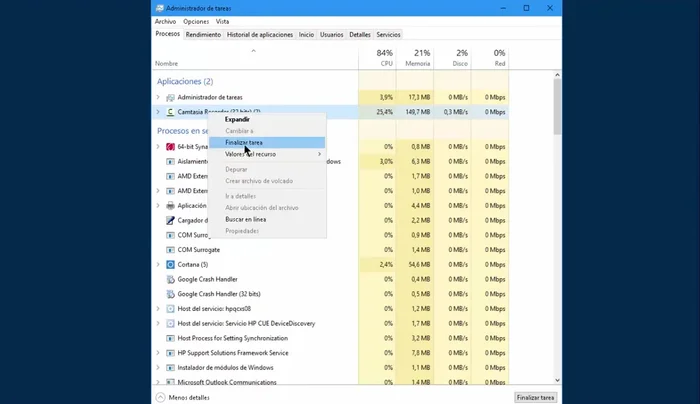The width and height of the screenshot is (700, 404).
Task: Click the Google Crash Handler (32 bits) icon
Action: pos(170,294)
